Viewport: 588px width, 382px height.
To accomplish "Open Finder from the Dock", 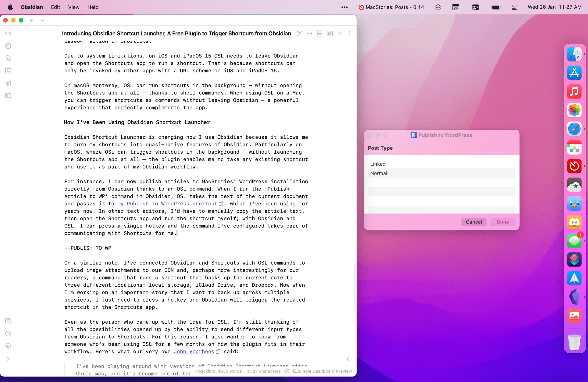I will (x=574, y=54).
